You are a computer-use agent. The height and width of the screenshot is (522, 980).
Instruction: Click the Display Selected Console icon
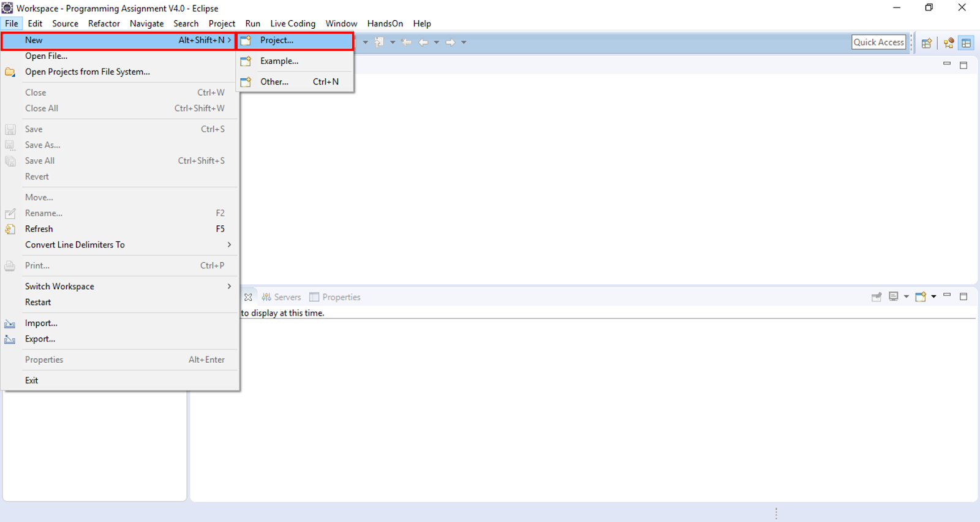894,297
